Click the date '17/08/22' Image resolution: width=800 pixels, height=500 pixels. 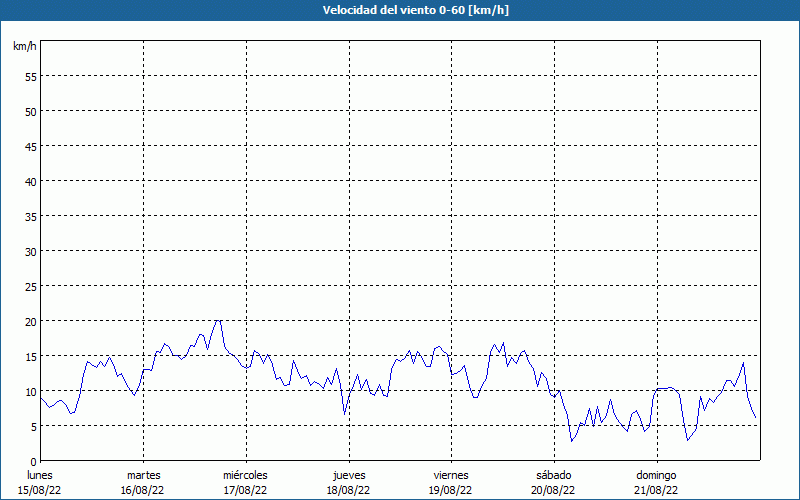coord(245,490)
